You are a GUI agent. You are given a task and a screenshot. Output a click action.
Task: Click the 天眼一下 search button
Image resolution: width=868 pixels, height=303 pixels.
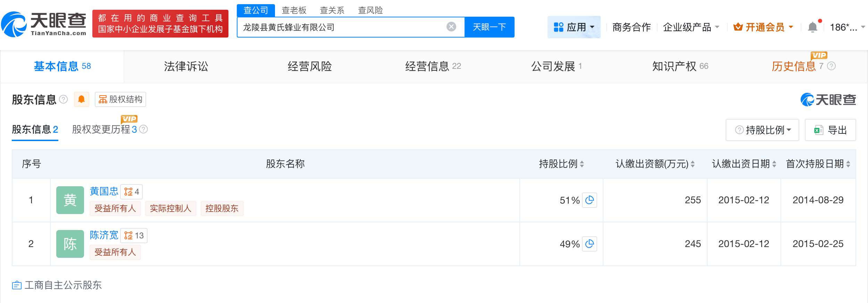coord(489,27)
